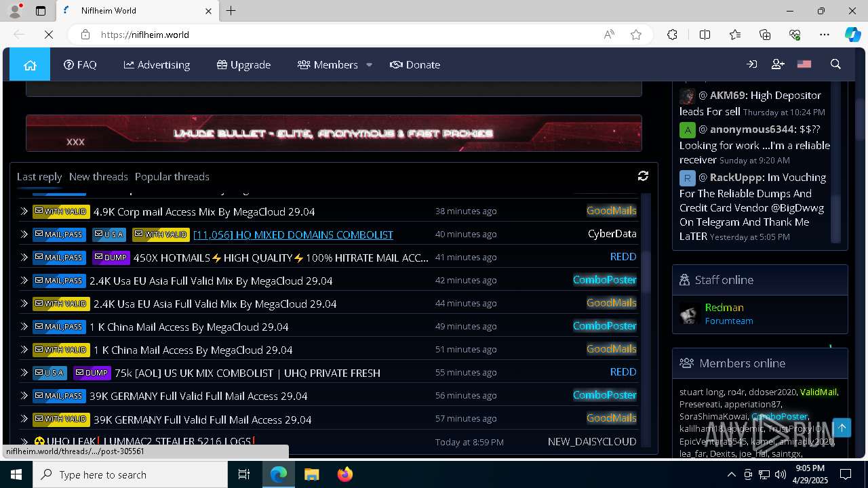Open a new browser tab
The width and height of the screenshot is (868, 488).
pos(231,11)
